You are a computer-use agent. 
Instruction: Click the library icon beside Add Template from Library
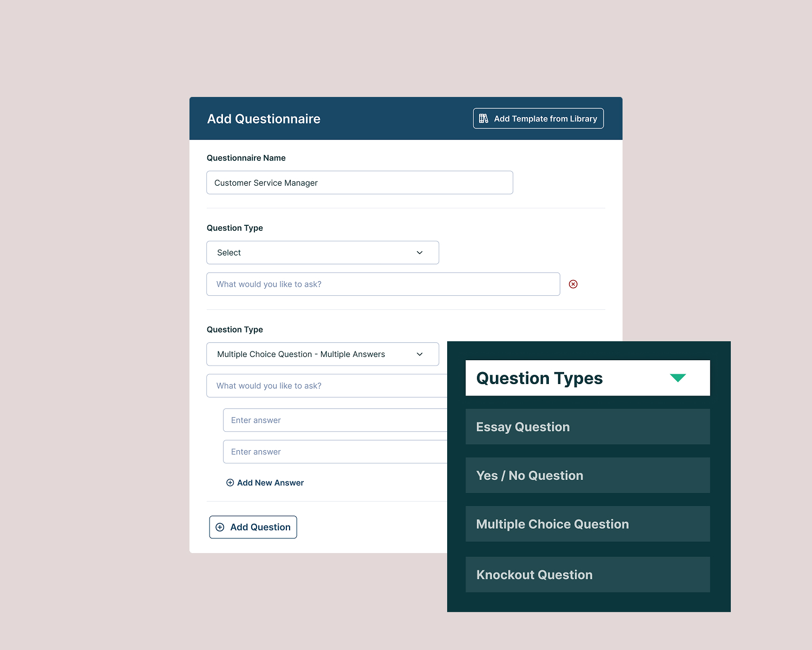coord(483,118)
